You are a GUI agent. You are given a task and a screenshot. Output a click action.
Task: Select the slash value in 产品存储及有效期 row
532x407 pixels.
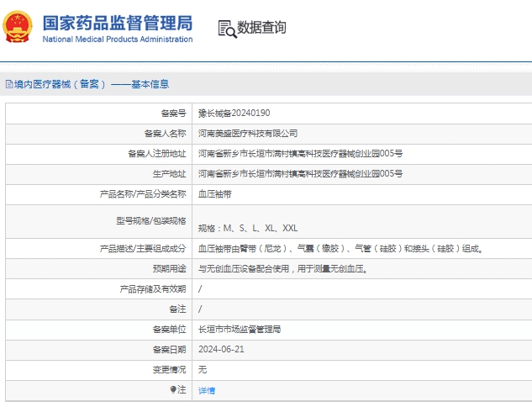click(200, 289)
